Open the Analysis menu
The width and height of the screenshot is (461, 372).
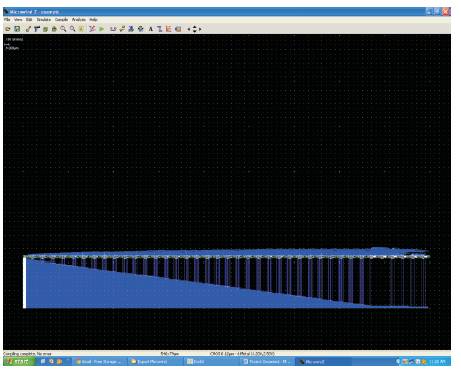pos(79,20)
